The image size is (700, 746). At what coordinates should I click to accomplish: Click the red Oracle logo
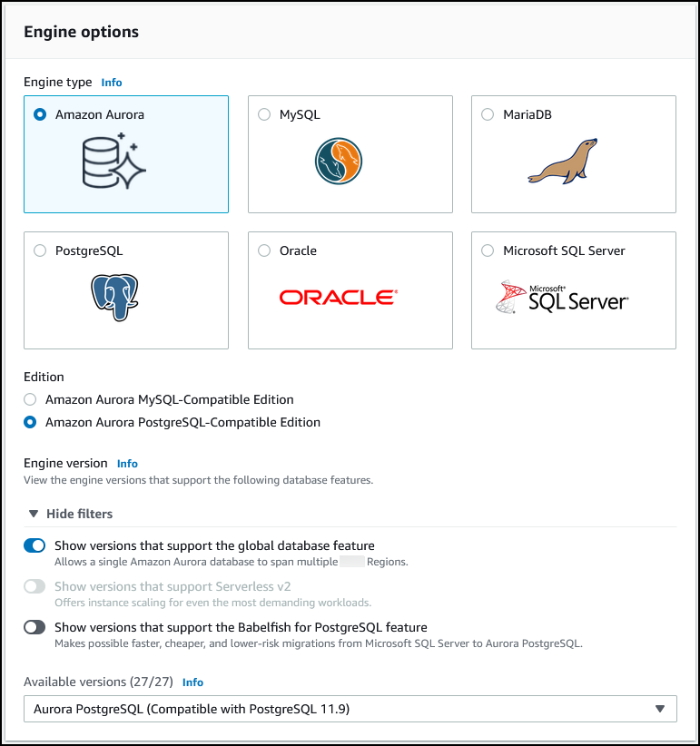(x=337, y=298)
